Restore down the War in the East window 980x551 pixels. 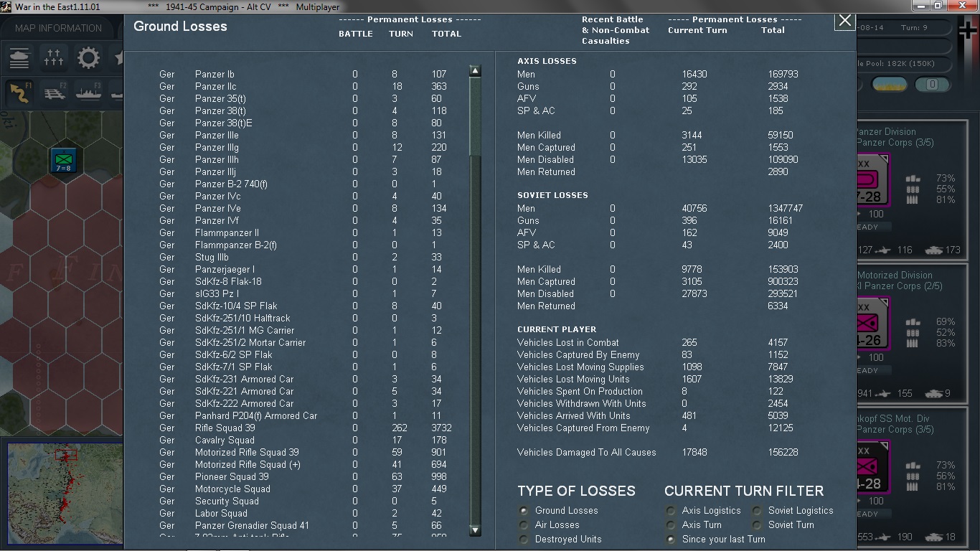tap(937, 6)
